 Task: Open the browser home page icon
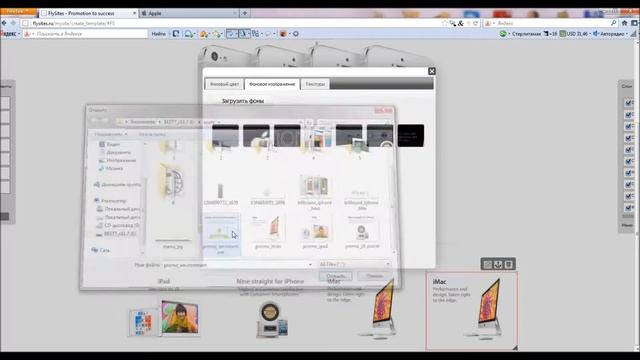(624, 23)
